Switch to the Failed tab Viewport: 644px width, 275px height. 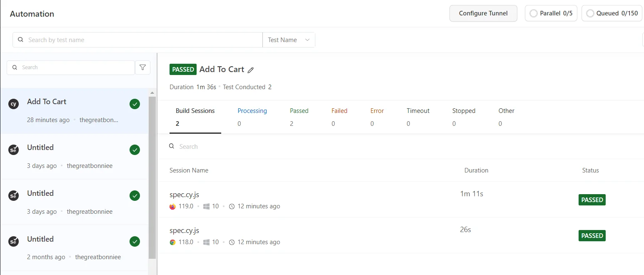339,110
